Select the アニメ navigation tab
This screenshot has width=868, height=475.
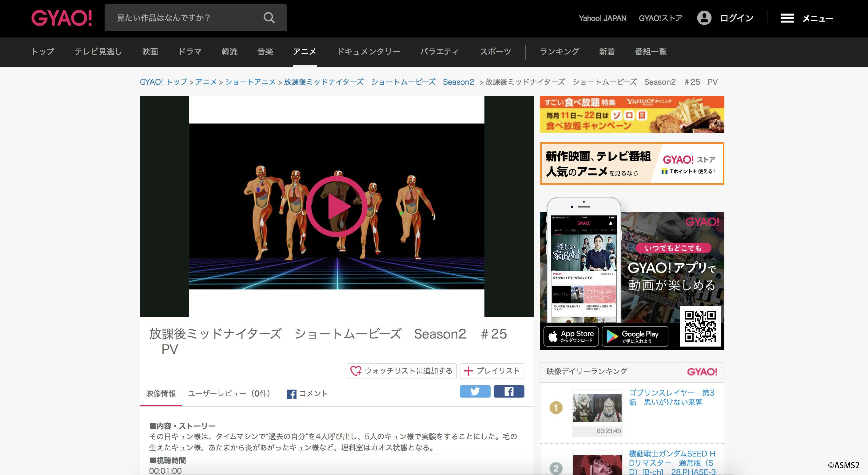click(x=304, y=52)
